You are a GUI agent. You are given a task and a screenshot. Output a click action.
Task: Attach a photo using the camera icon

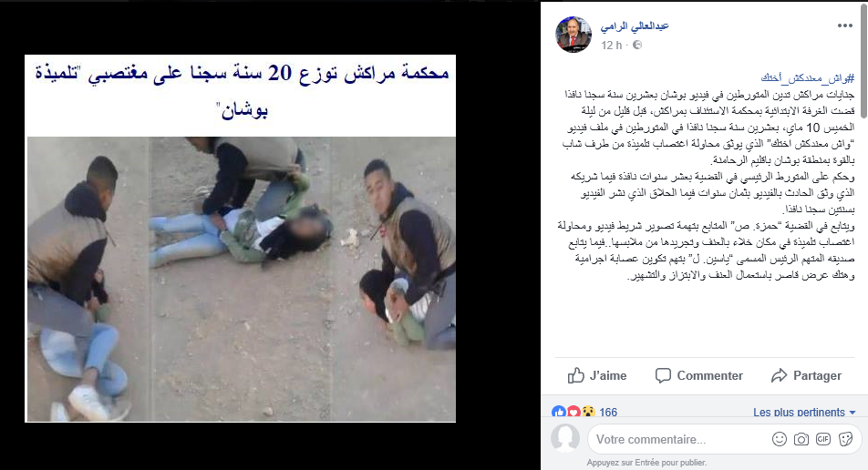pyautogui.click(x=801, y=439)
